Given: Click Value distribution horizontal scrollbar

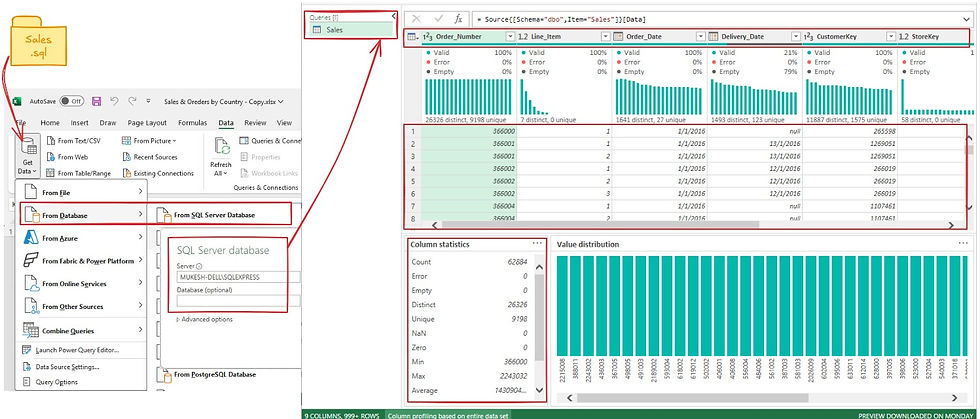Looking at the screenshot, I should [x=692, y=398].
